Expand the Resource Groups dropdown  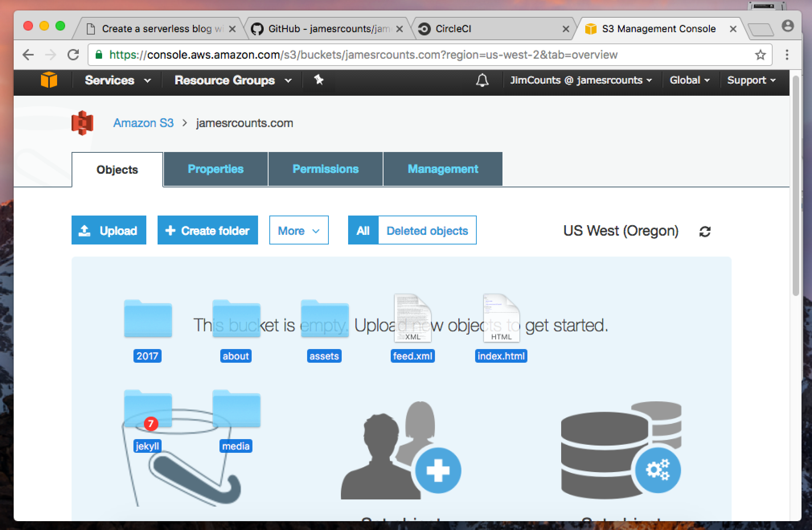[233, 80]
